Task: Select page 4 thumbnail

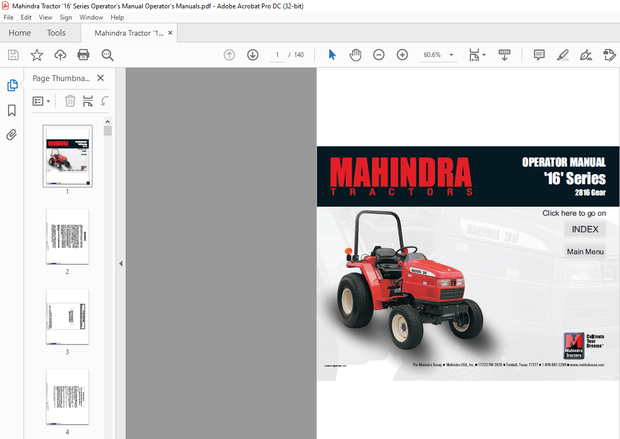Action: coord(68,397)
